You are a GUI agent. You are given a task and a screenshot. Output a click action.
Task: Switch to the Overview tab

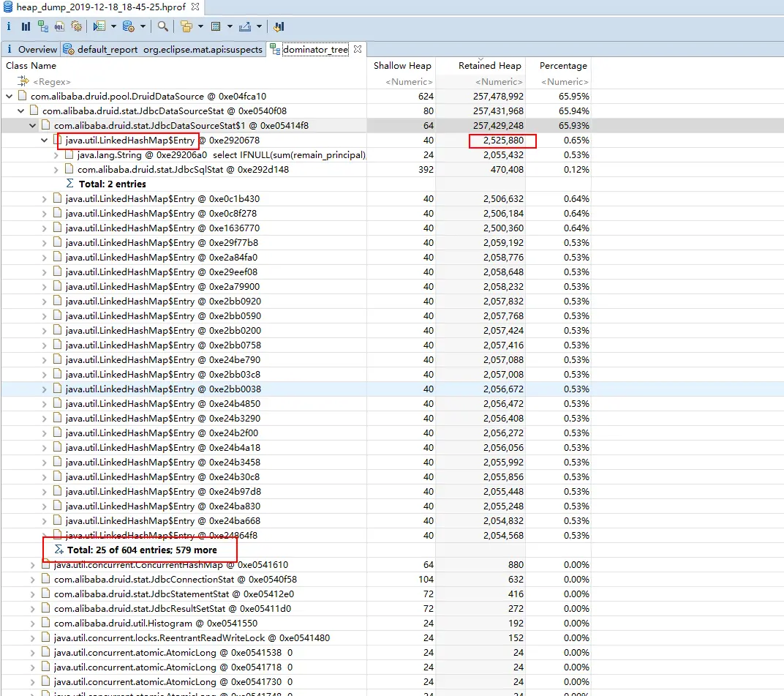tap(31, 50)
